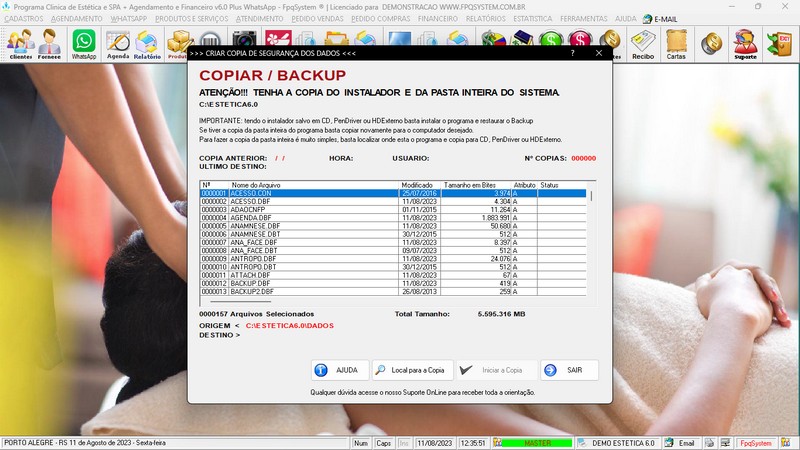Open the Agenda toolbar icon
The width and height of the screenshot is (800, 450).
tap(118, 44)
